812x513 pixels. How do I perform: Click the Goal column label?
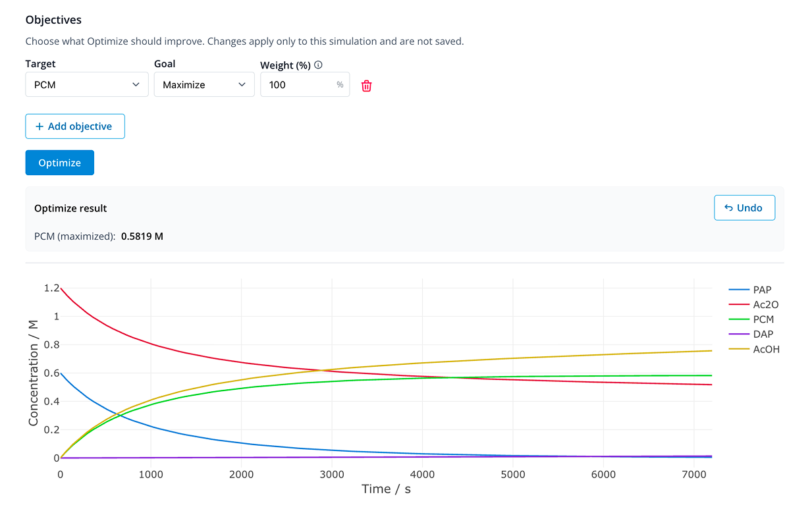(x=165, y=64)
